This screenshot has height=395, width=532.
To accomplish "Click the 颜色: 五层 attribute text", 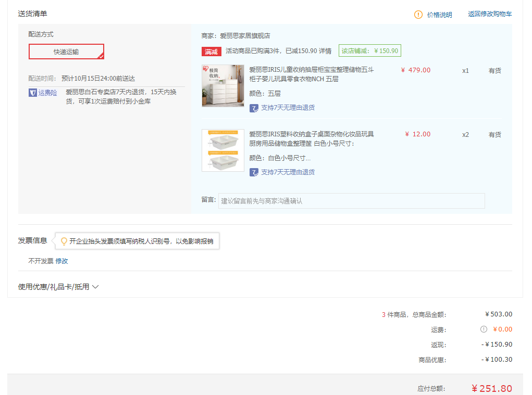I will click(x=265, y=94).
